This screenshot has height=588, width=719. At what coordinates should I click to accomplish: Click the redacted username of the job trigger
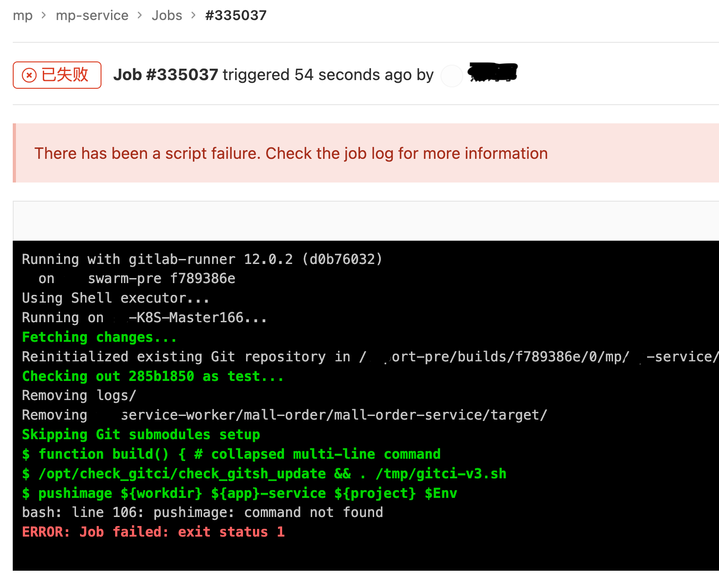point(493,73)
